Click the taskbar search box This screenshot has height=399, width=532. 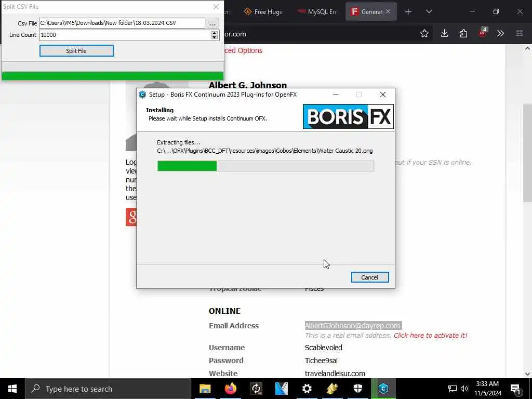(x=108, y=389)
